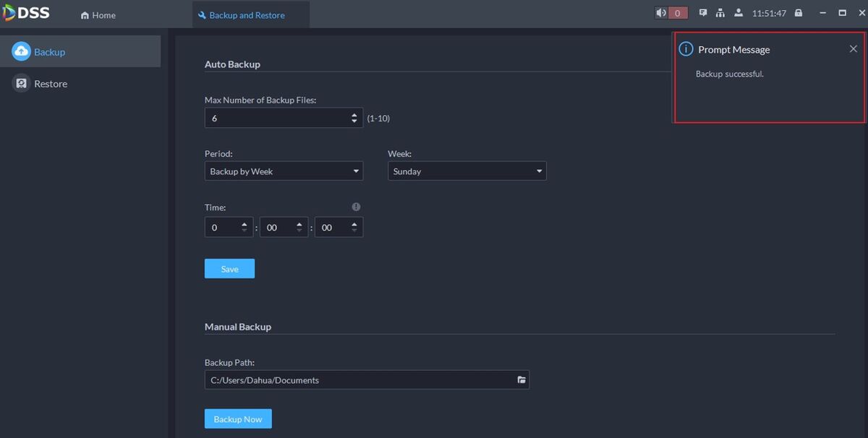
Task: Click the DSS logo
Action: coord(27,14)
